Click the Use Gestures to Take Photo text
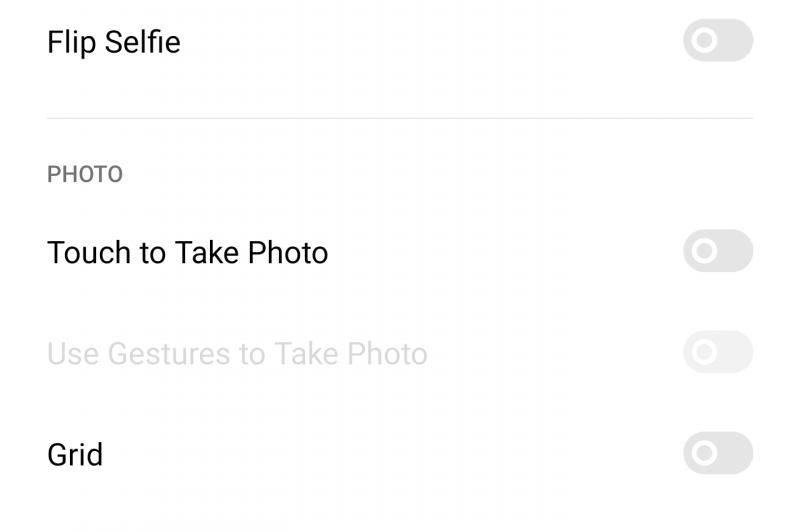 pos(237,354)
